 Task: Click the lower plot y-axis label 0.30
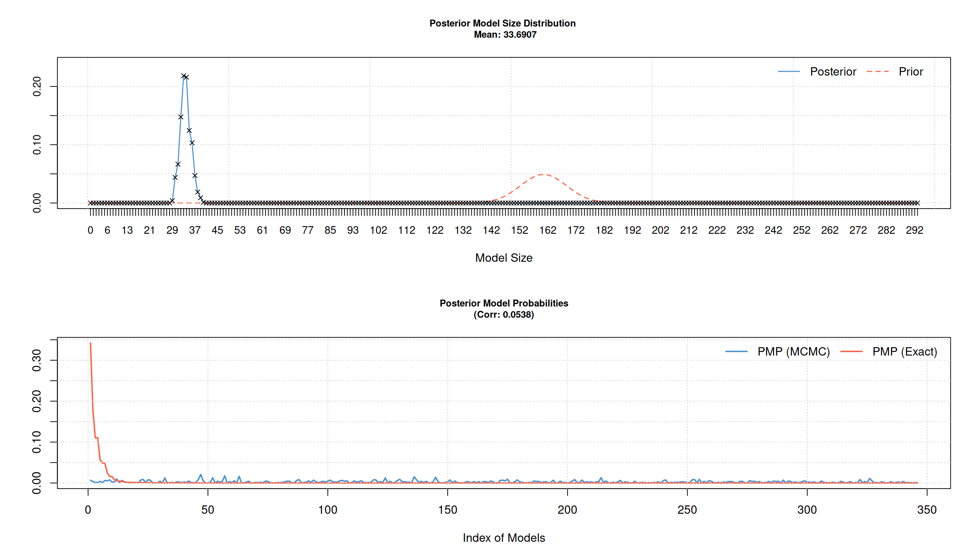pyautogui.click(x=37, y=360)
